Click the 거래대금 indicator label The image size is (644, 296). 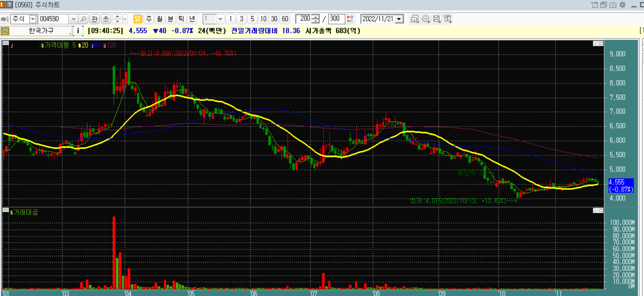[24, 212]
